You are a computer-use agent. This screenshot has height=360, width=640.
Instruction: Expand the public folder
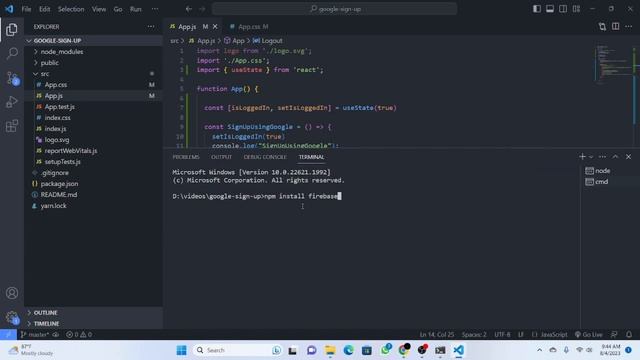click(x=93, y=62)
